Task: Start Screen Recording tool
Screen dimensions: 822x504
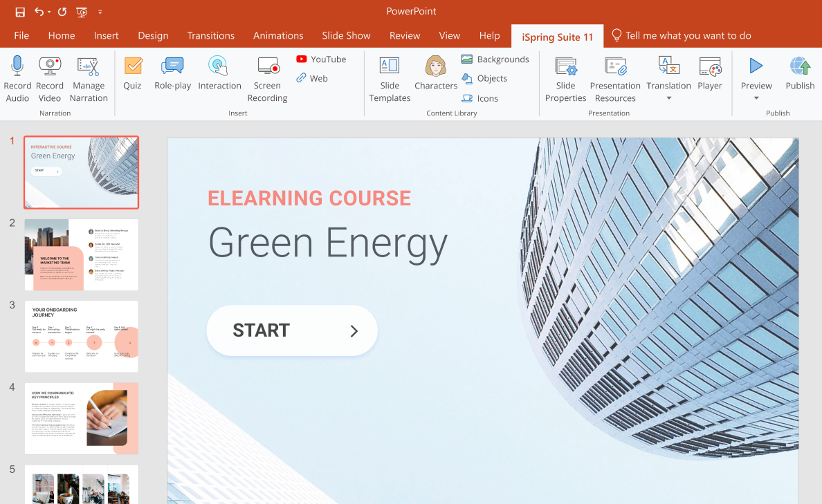Action: pos(267,66)
